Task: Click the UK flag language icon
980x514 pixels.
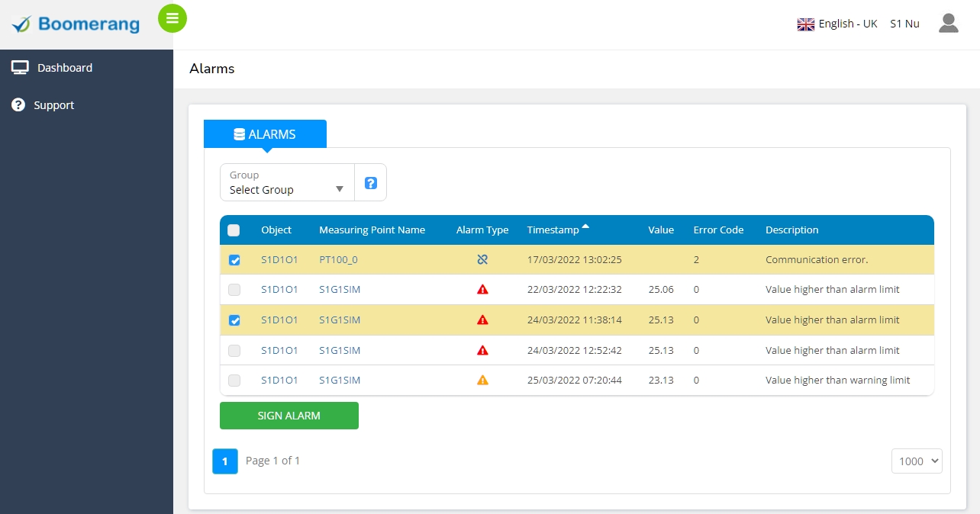Action: coord(805,24)
